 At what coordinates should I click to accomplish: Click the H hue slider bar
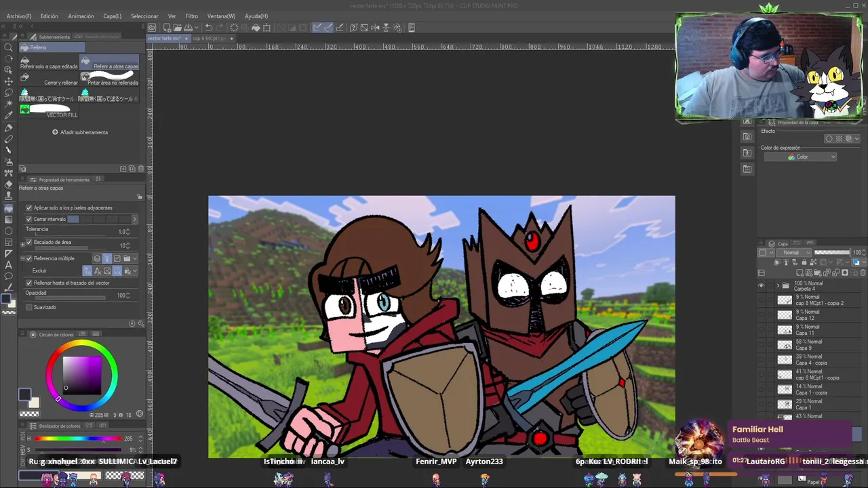pos(79,439)
